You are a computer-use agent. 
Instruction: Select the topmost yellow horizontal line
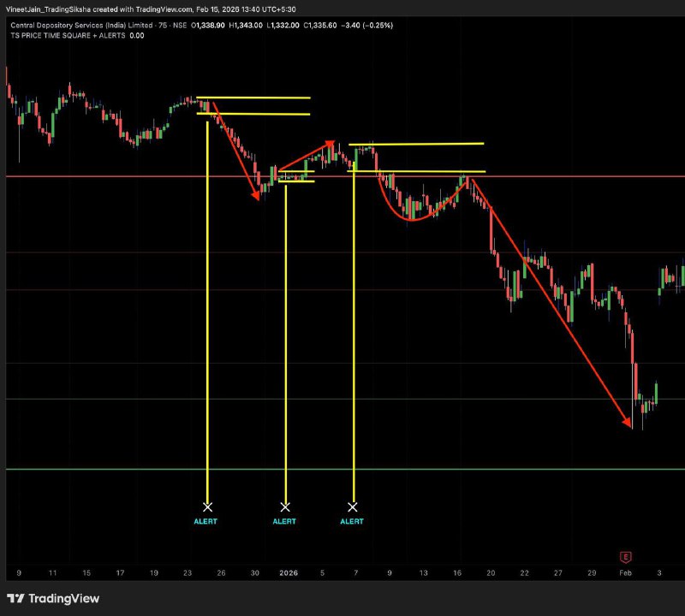(253, 98)
